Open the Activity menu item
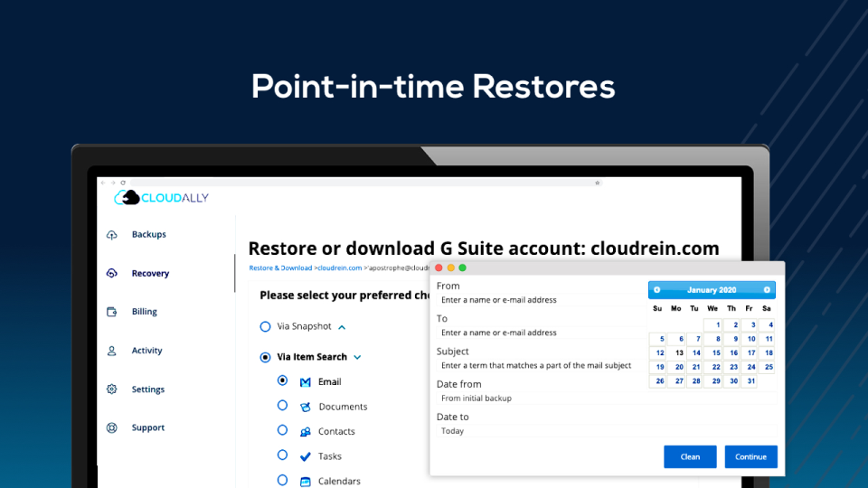This screenshot has height=488, width=868. (146, 351)
